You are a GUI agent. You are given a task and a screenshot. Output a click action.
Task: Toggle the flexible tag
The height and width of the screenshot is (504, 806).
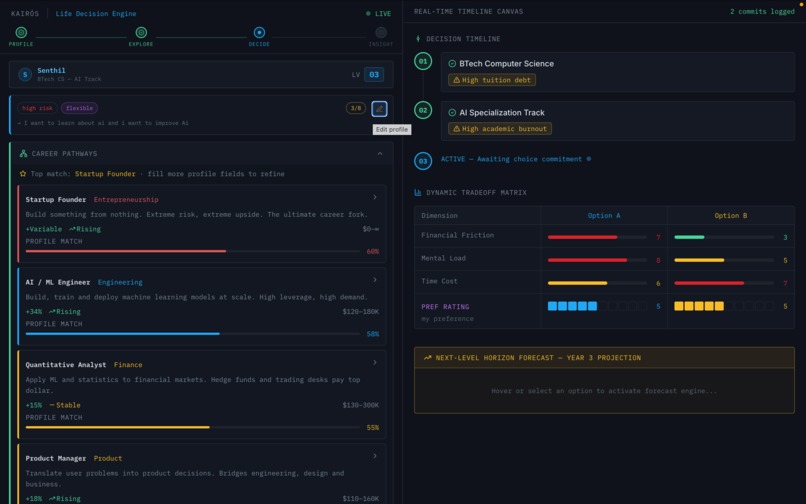click(x=80, y=108)
